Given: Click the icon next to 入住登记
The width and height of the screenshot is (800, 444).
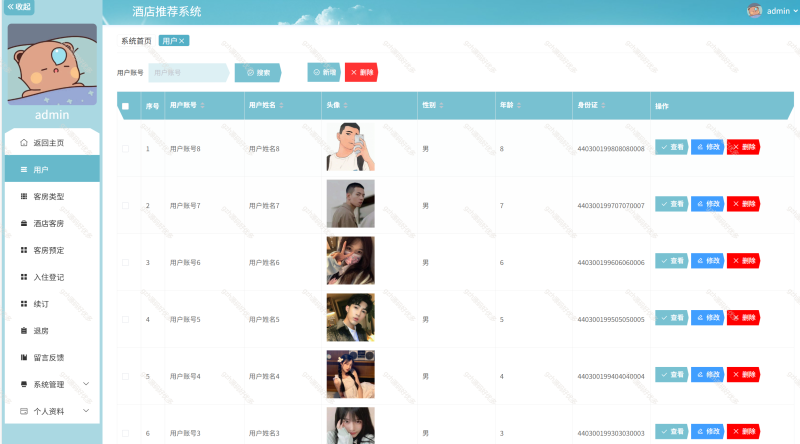Looking at the screenshot, I should point(24,277).
